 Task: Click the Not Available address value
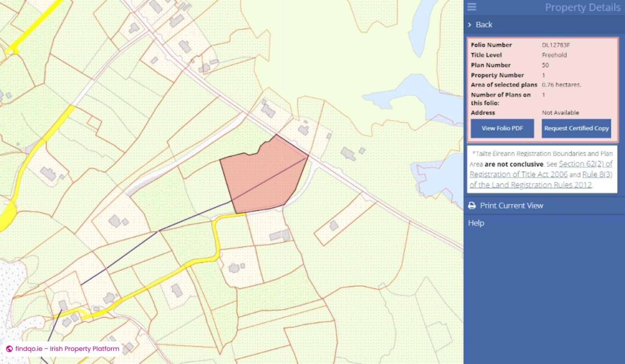(x=560, y=113)
